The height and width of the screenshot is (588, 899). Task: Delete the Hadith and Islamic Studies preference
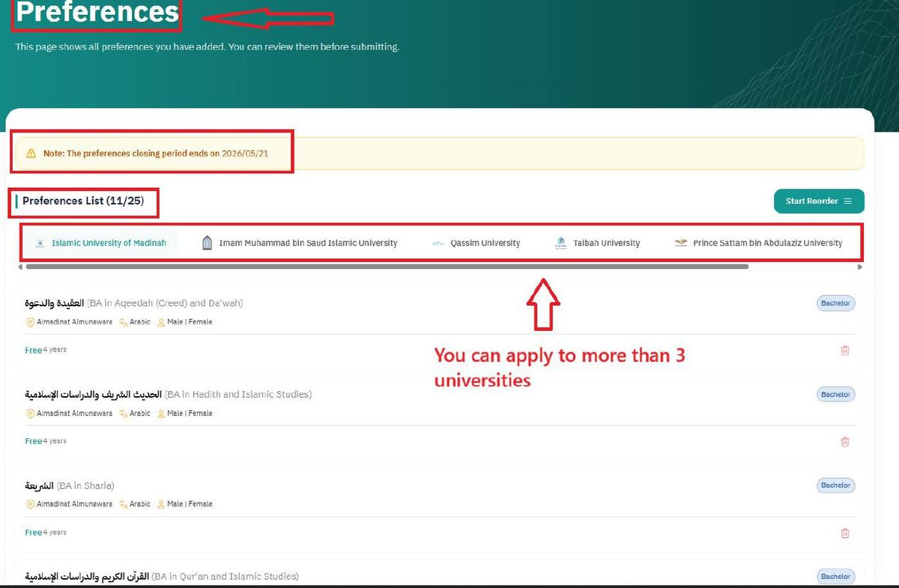click(845, 441)
